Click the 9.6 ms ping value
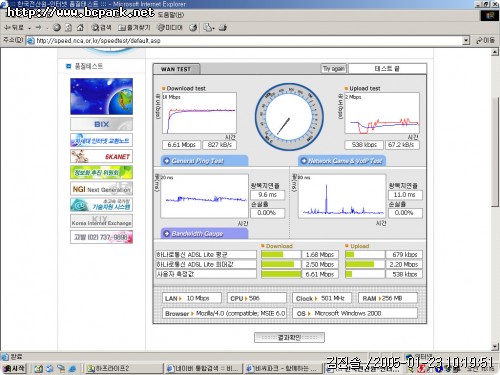This screenshot has width=500, height=375. [x=267, y=195]
